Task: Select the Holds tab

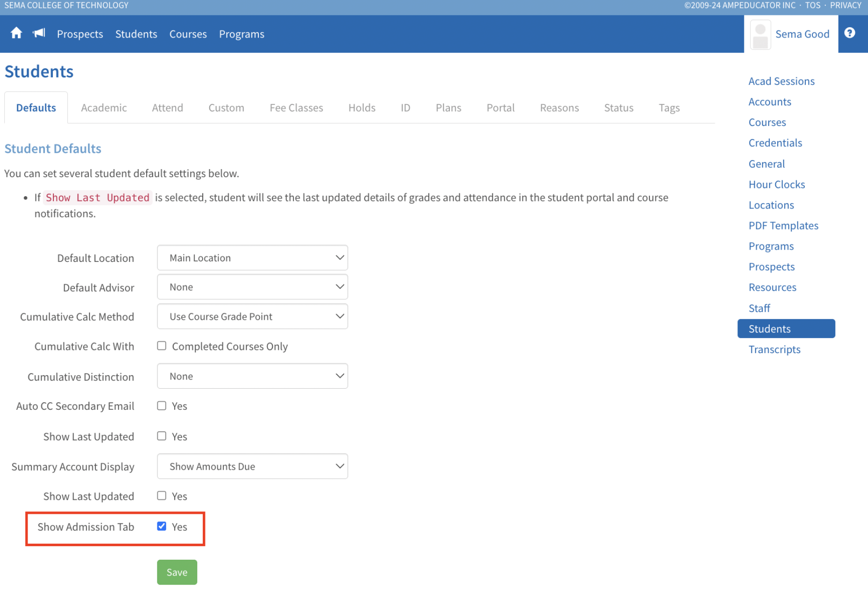Action: pos(361,108)
